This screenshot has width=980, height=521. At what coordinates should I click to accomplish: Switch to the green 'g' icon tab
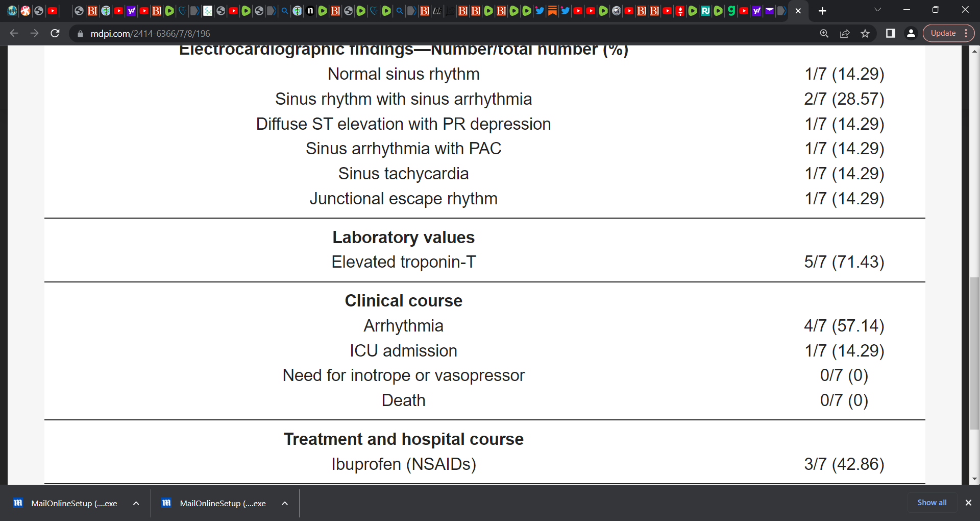pos(731,11)
